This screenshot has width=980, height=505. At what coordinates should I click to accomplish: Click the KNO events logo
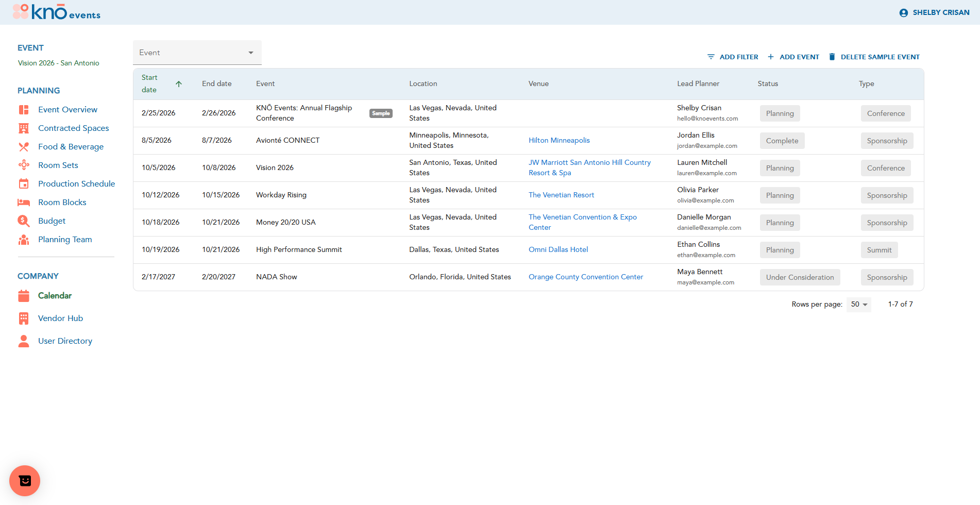[x=57, y=12]
